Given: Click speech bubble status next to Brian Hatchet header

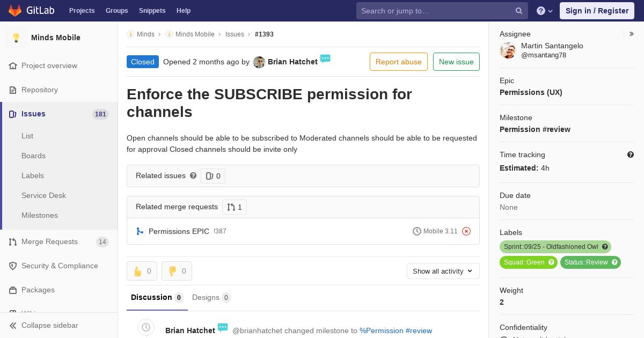Looking at the screenshot, I should [x=325, y=59].
